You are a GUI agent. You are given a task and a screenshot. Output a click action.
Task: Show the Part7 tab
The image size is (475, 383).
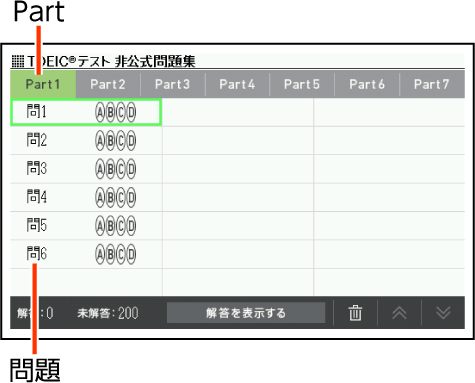click(x=432, y=84)
